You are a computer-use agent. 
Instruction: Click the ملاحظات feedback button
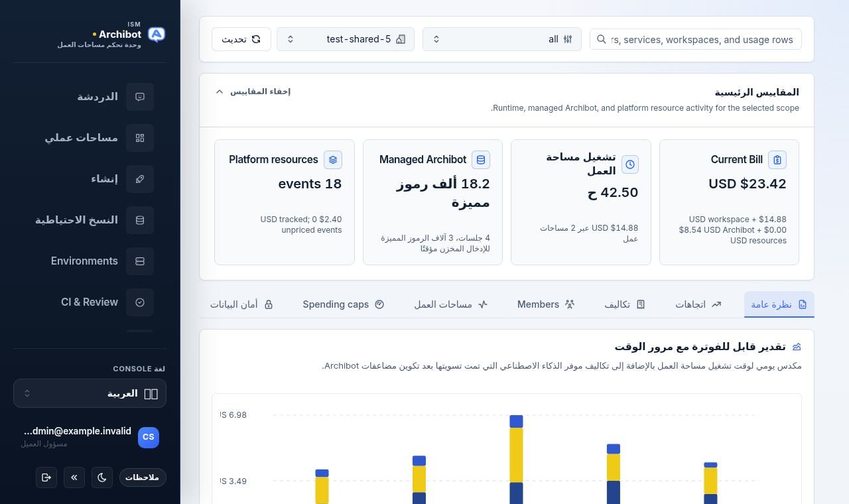[x=143, y=477]
